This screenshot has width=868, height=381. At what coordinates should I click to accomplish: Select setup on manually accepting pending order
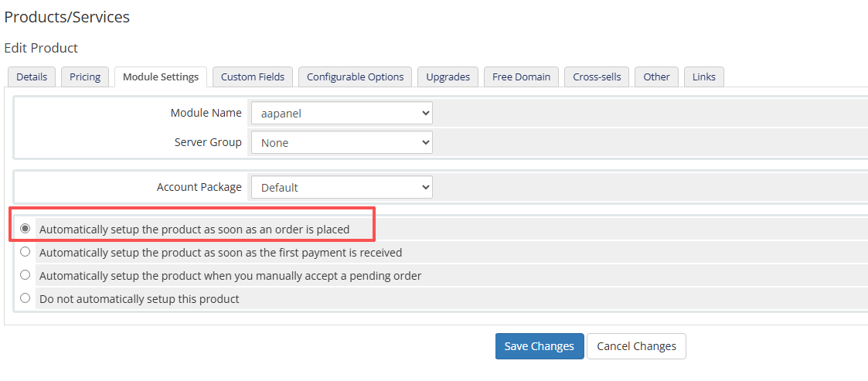click(26, 275)
